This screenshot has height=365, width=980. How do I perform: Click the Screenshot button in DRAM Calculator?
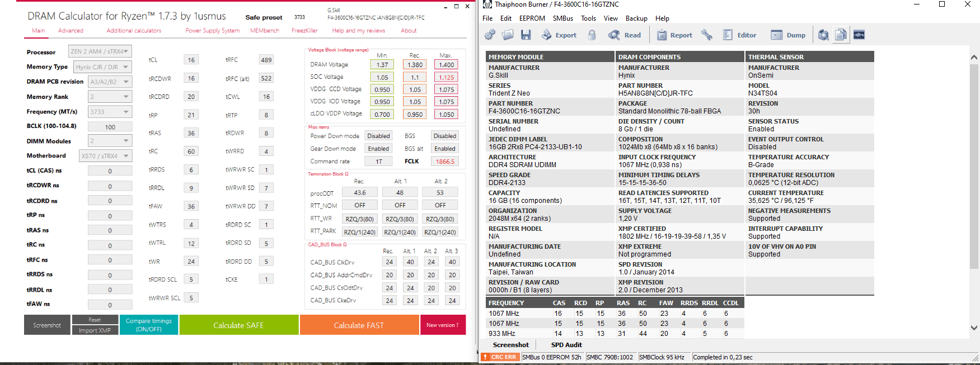pos(47,325)
